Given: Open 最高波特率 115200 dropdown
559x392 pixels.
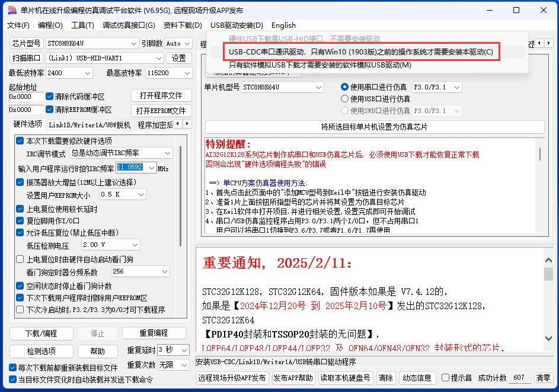Looking at the screenshot, I should point(168,73).
